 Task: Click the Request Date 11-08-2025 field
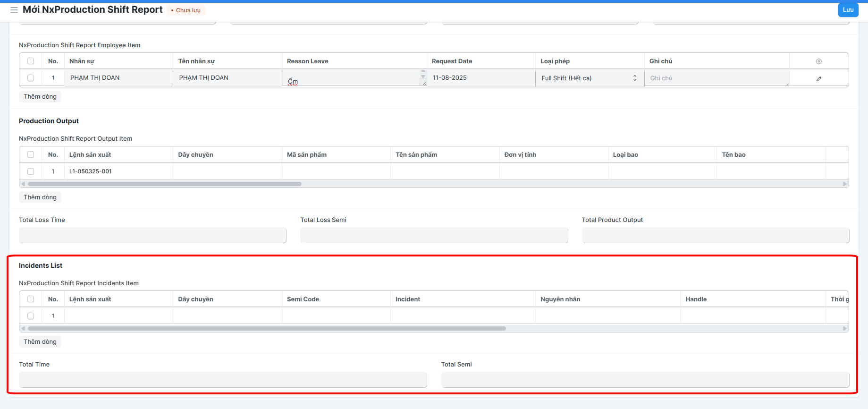[481, 78]
